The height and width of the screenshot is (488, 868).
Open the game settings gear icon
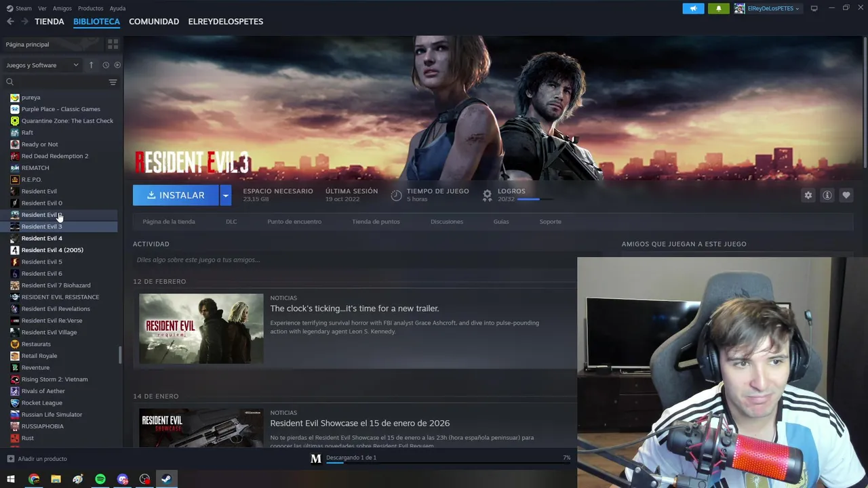coord(808,195)
